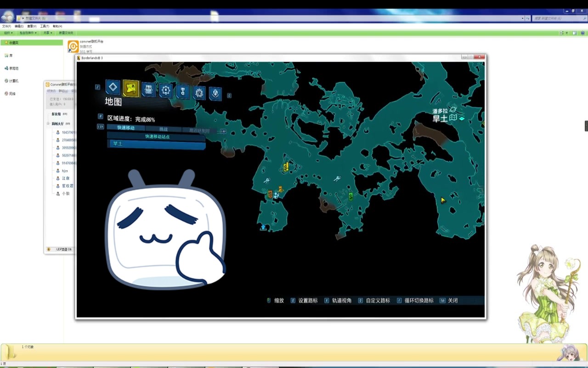Open the last Vault symbol tab icon
Screen dimensions: 588x368
pyautogui.click(x=215, y=94)
